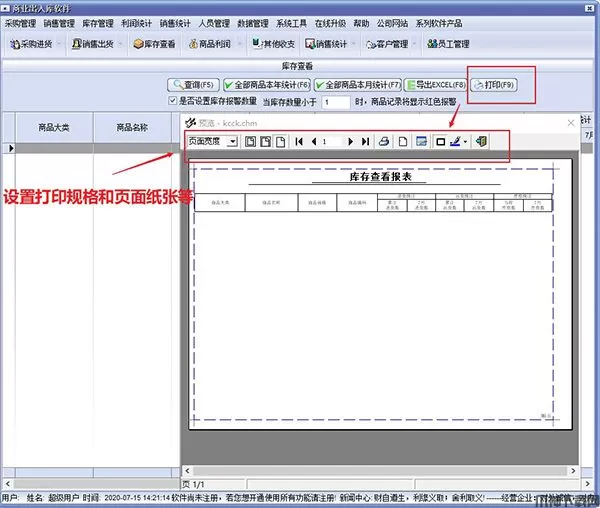Open the 员工管理 toolbar button

click(x=448, y=44)
